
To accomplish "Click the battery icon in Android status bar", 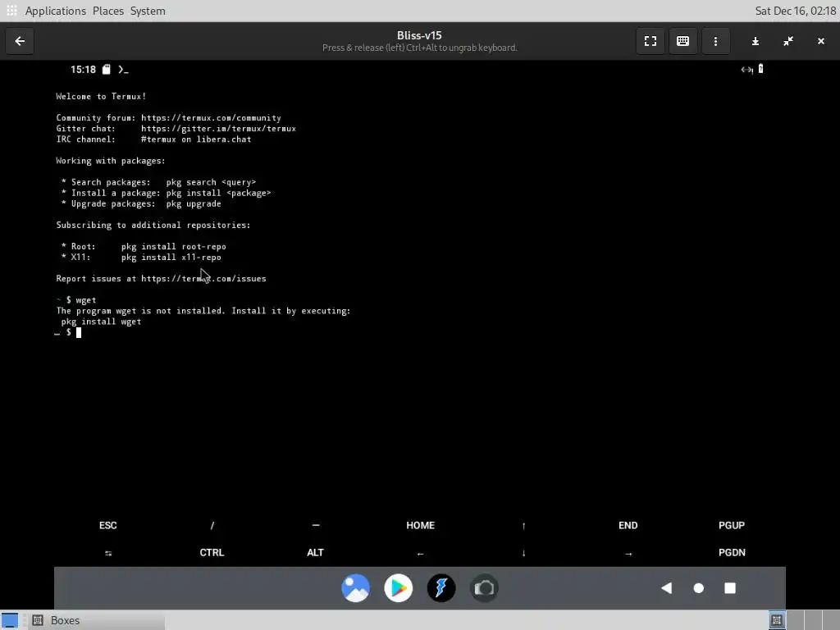I will (x=760, y=69).
